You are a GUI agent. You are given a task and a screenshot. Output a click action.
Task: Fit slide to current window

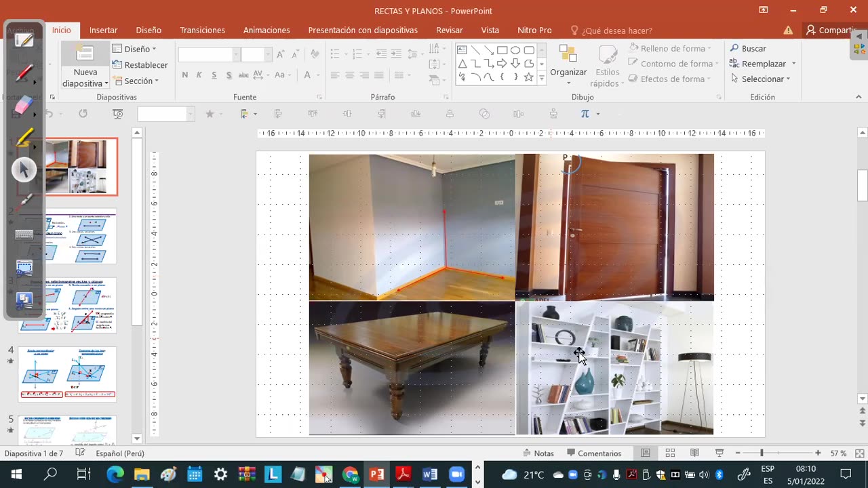859,453
